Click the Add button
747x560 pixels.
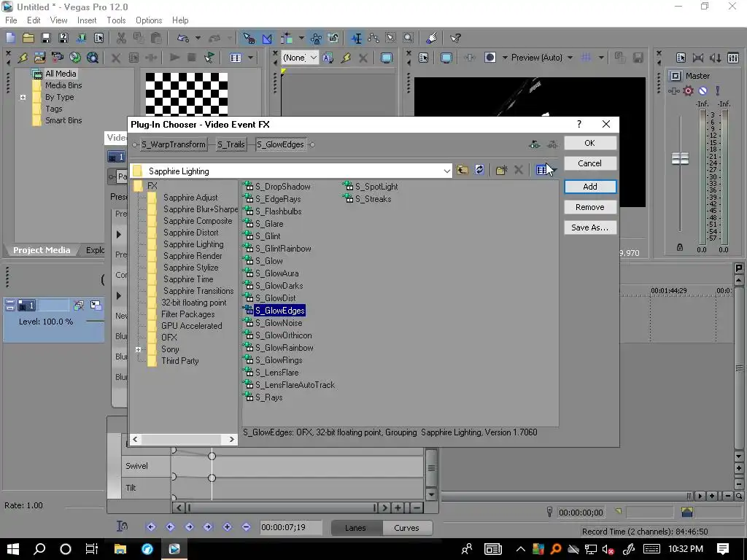(x=589, y=187)
